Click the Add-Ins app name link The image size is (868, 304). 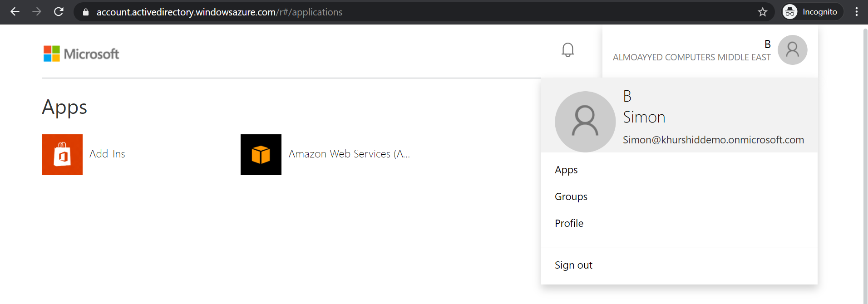(107, 154)
